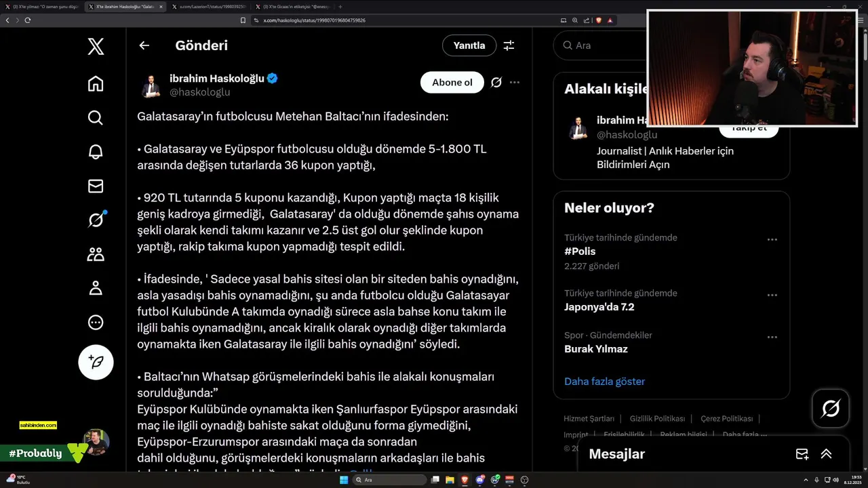The image size is (868, 488).
Task: Click the Hizmet Şartları footer link
Action: tap(589, 419)
